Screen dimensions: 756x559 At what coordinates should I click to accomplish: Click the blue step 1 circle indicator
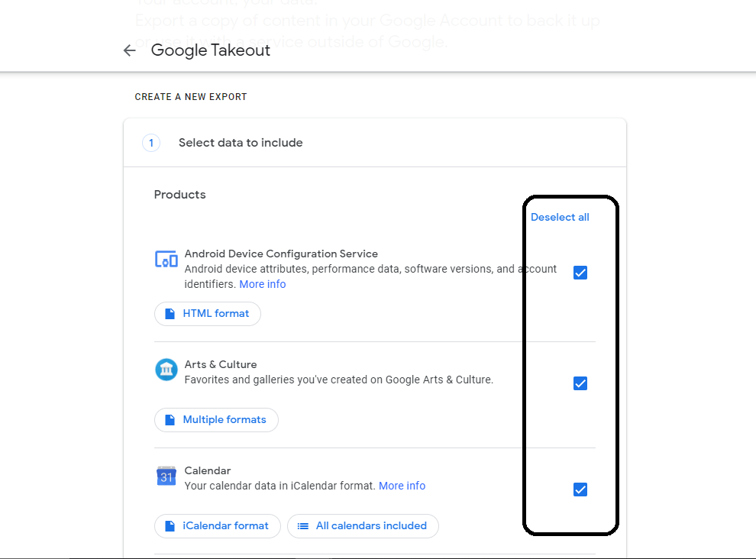coord(150,143)
